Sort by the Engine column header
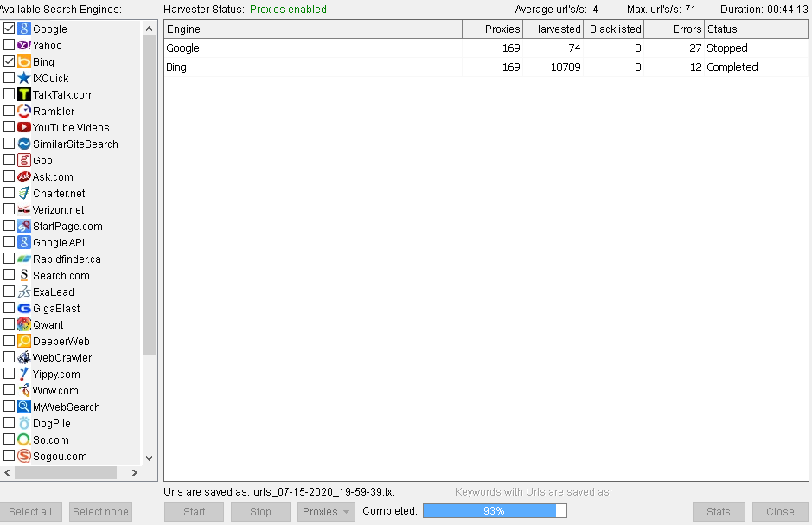This screenshot has height=525, width=812. (313, 29)
